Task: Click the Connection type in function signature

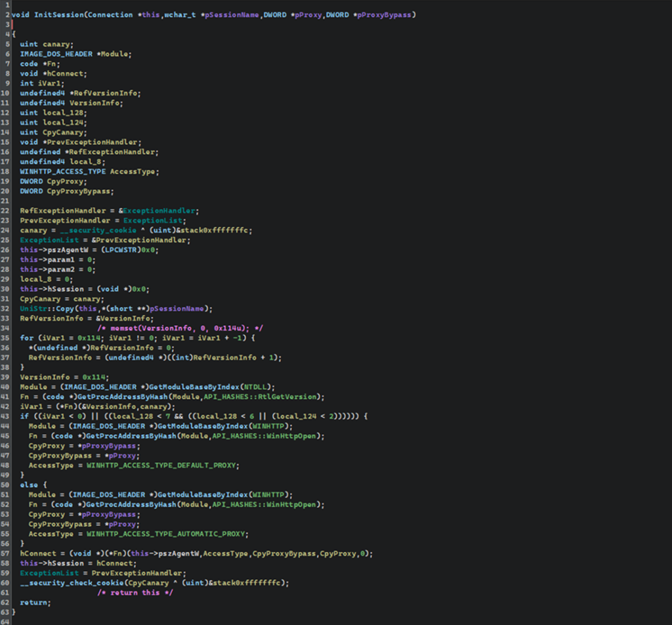Action: click(112, 14)
